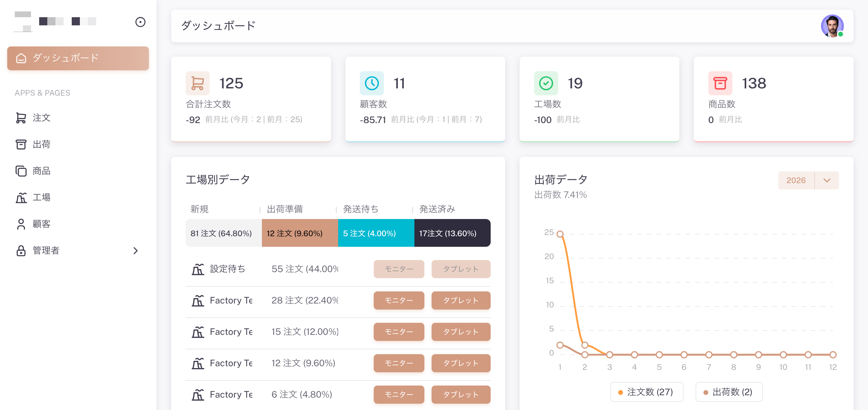Viewport: 868px width, 410px height.
Task: Click the red archive box icon on products card
Action: (x=720, y=83)
